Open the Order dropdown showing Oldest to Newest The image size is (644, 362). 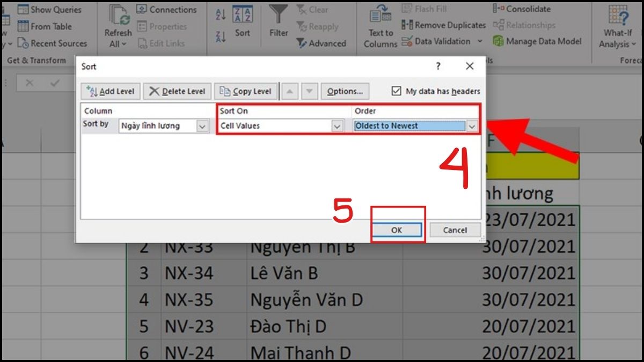[x=472, y=125]
